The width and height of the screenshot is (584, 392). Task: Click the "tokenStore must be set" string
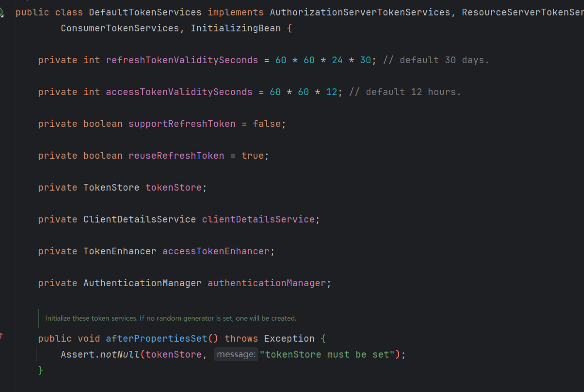(x=327, y=354)
